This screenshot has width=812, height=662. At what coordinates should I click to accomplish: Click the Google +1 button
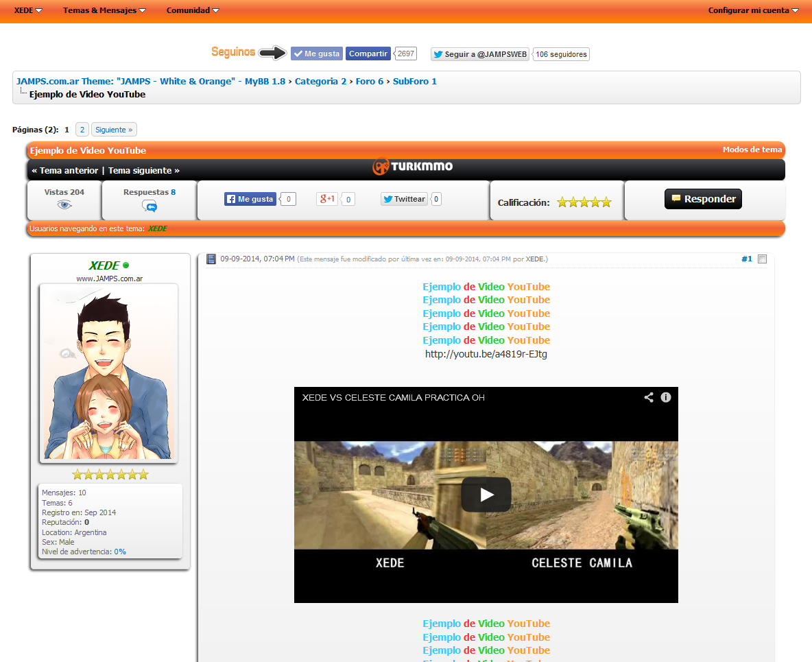pos(326,199)
